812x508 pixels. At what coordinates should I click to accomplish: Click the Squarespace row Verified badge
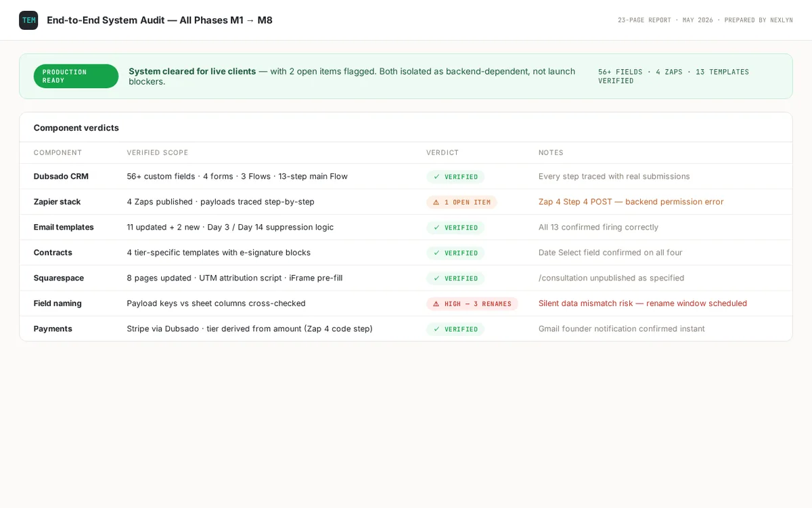point(455,278)
